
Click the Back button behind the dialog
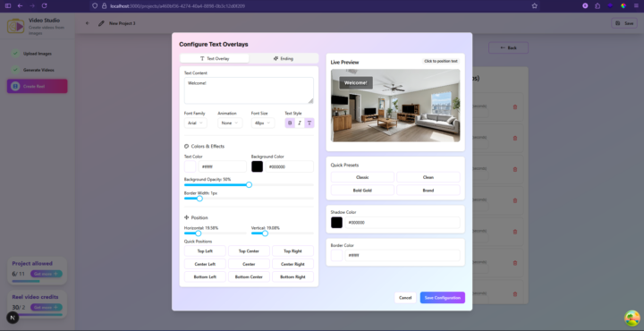pos(508,47)
